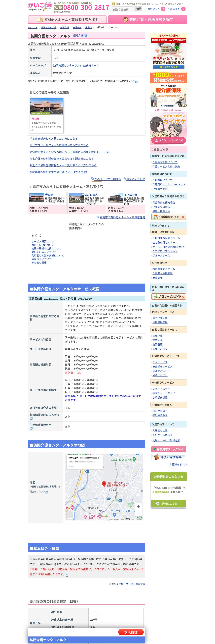Click into the 施設名を検索 search field
This screenshot has height=644, width=215.
click(123, 10)
